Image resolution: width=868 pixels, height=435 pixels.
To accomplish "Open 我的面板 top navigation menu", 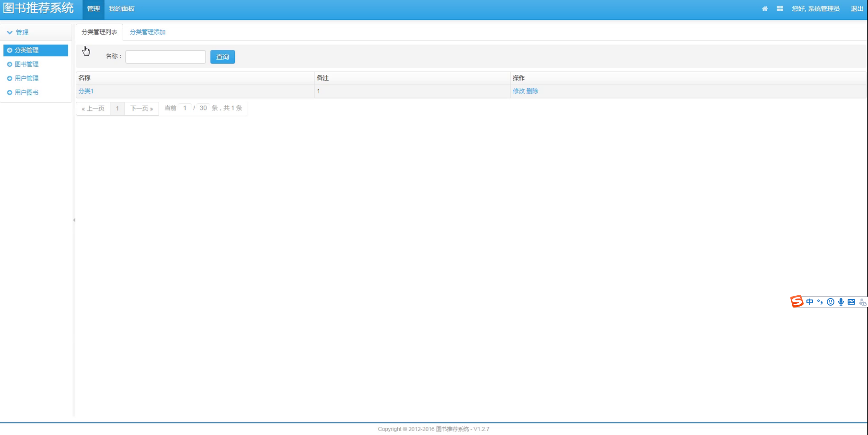I will click(122, 9).
